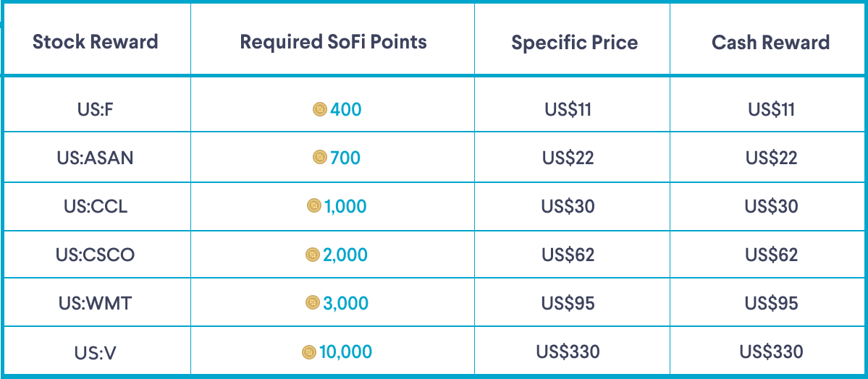This screenshot has height=379, width=868.
Task: Click the coin icon beside 3,000 points
Action: click(313, 303)
